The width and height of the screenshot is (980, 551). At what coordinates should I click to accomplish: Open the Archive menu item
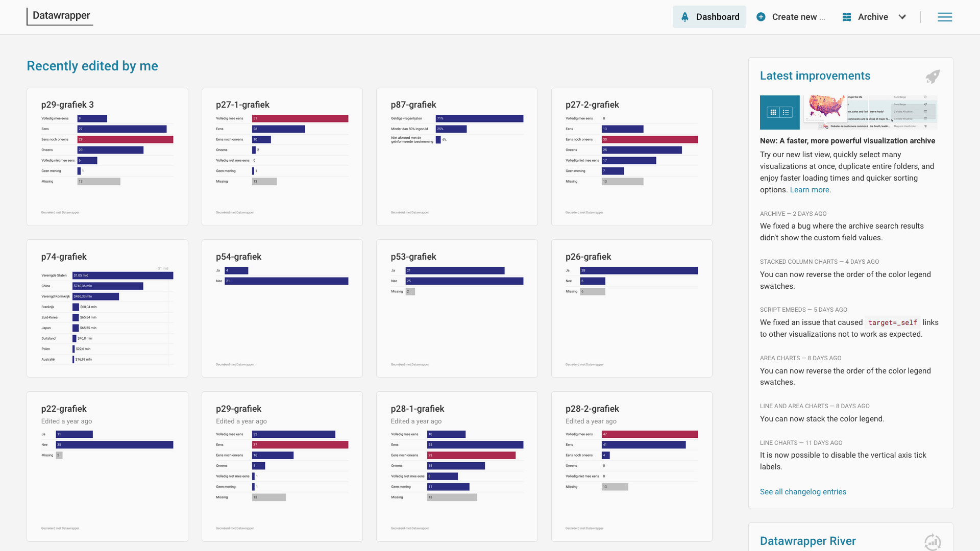pos(872,17)
